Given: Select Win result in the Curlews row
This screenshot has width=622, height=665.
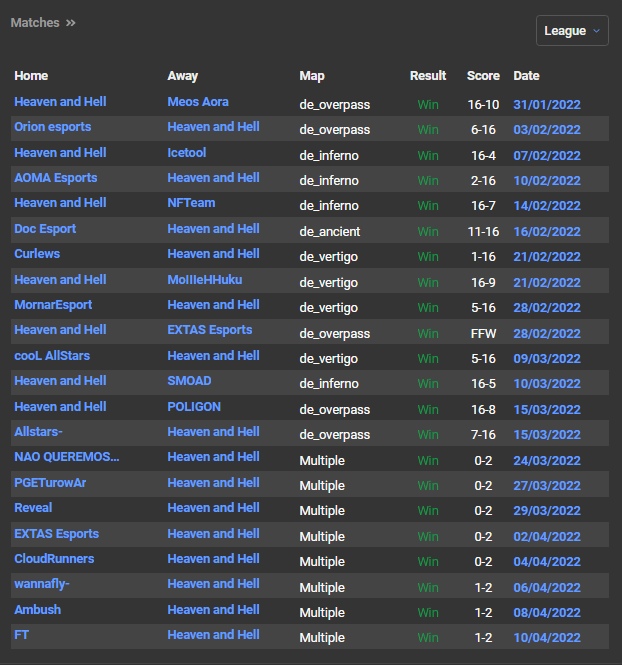Looking at the screenshot, I should (428, 256).
